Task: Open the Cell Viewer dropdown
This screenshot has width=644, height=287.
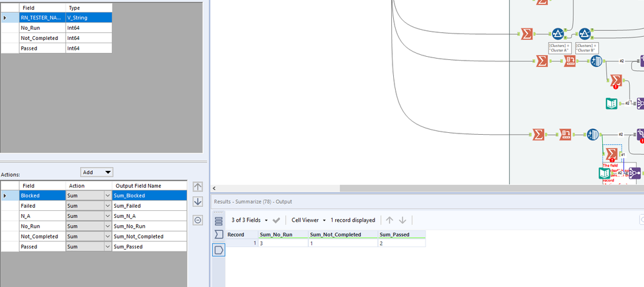Action: pos(309,220)
